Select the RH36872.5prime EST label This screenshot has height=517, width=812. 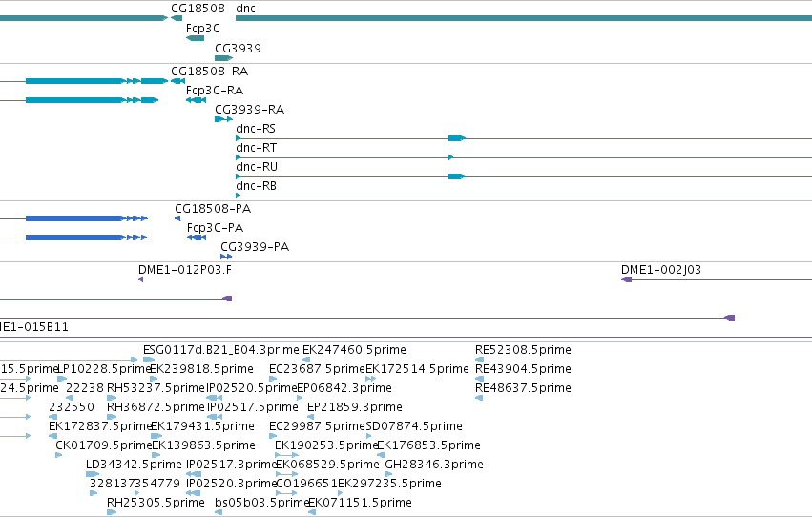[156, 408]
